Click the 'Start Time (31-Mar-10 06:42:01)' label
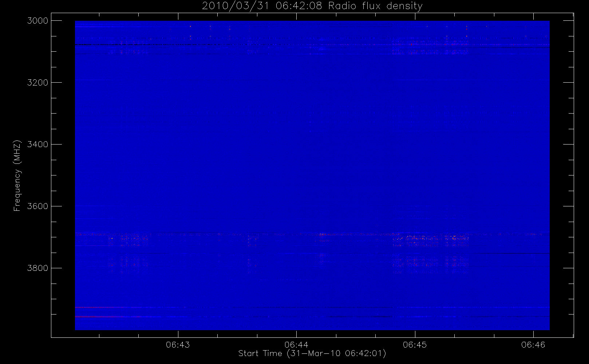589x364 pixels. (x=312, y=353)
